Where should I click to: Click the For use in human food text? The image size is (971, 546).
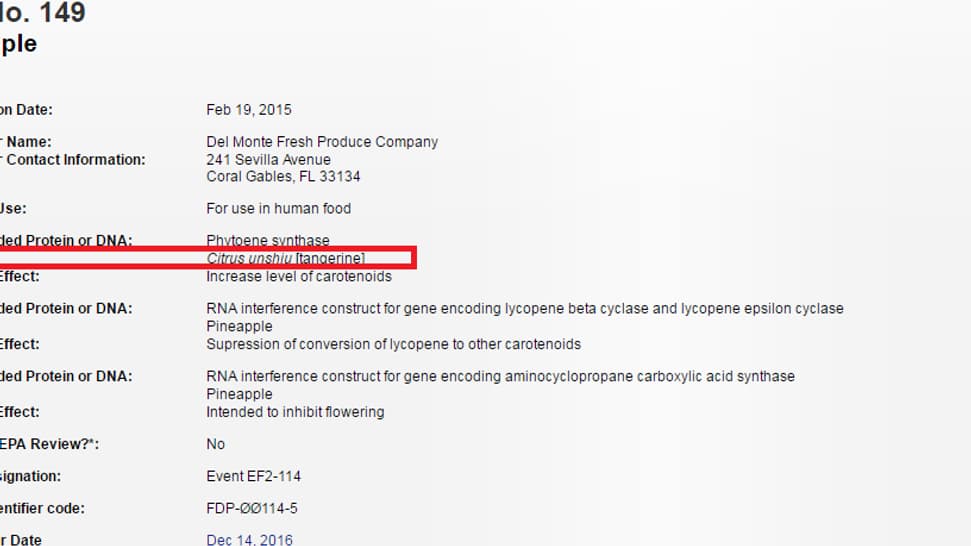[x=279, y=209]
